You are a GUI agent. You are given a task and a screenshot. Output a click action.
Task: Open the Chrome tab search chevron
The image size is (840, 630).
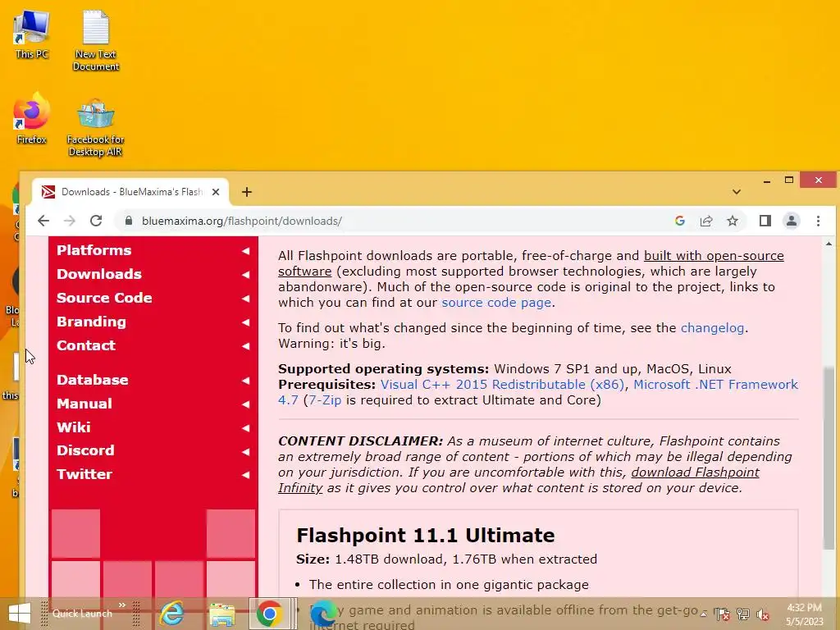(737, 192)
